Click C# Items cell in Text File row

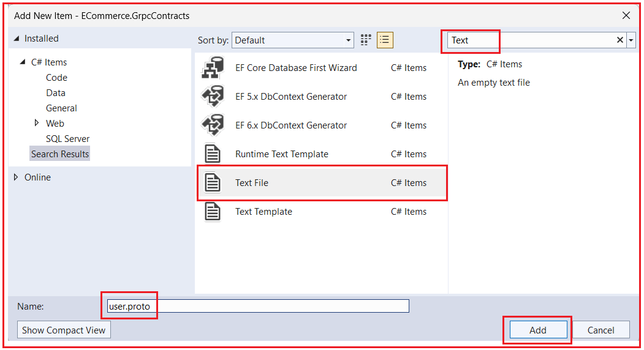409,182
